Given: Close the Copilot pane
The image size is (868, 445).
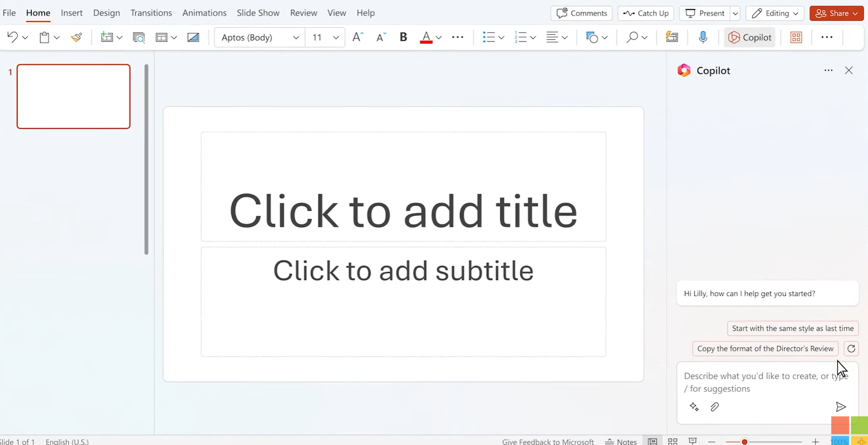Looking at the screenshot, I should (x=849, y=71).
